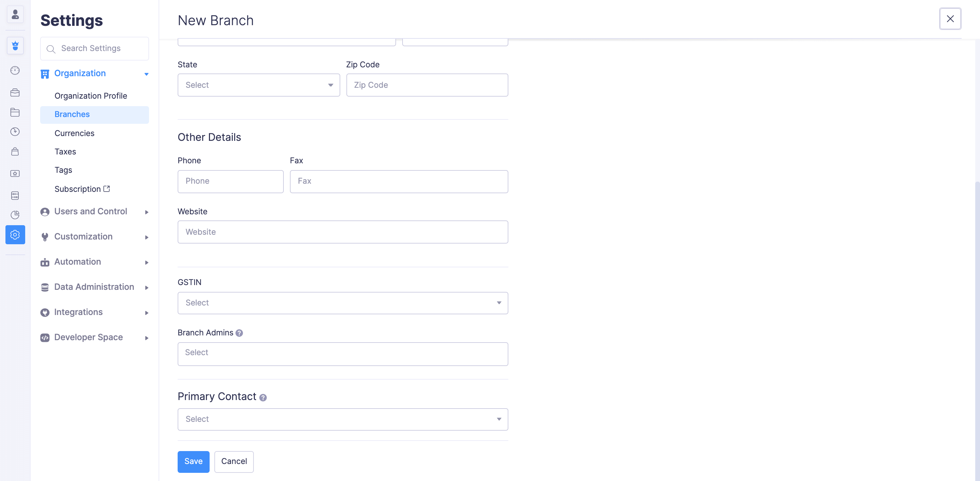Select the briefcase icon in the left rail
980x481 pixels.
click(15, 93)
